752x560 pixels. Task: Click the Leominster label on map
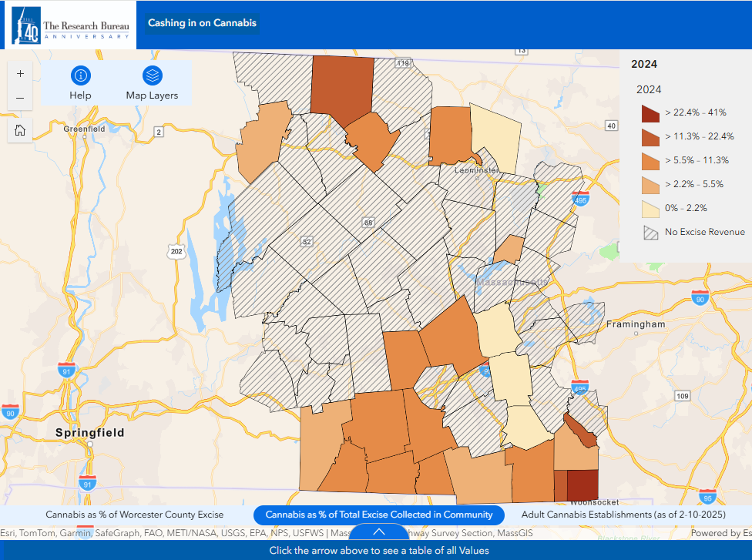tap(476, 170)
